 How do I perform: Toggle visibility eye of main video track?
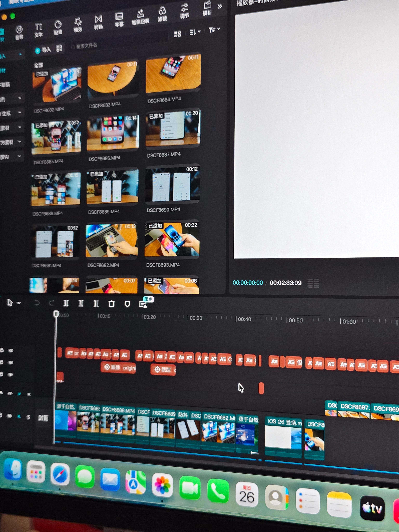[9, 416]
